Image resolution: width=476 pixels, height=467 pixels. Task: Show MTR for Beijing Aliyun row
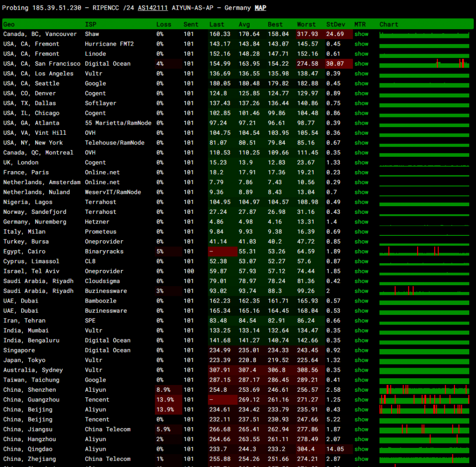pyautogui.click(x=361, y=409)
